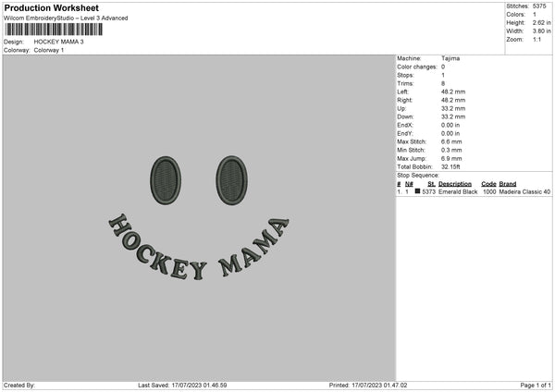Screen dimensions: 555x392
Task: Click the 'Printed: 17/07/2023' footer text
Action: tap(368, 386)
